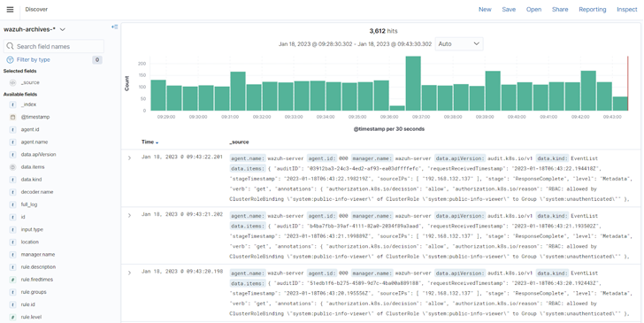
Task: Click the full_log field type icon
Action: 12,204
